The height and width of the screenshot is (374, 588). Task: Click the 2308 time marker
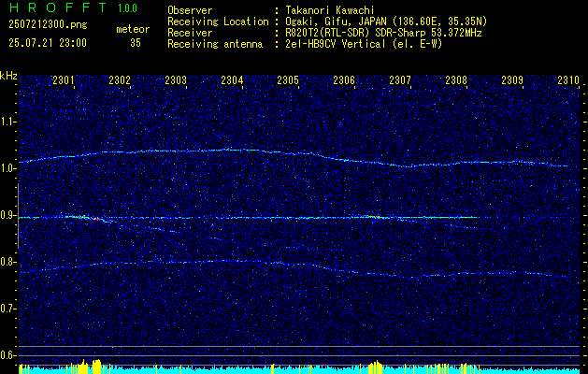pos(456,79)
